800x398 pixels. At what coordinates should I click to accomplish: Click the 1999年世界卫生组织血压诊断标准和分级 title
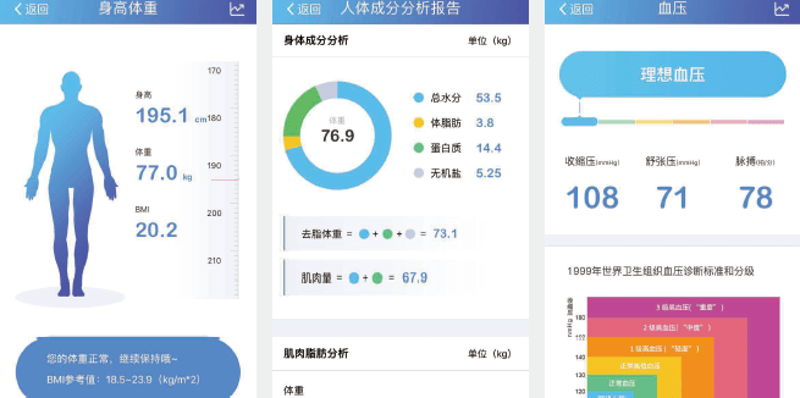(x=661, y=271)
